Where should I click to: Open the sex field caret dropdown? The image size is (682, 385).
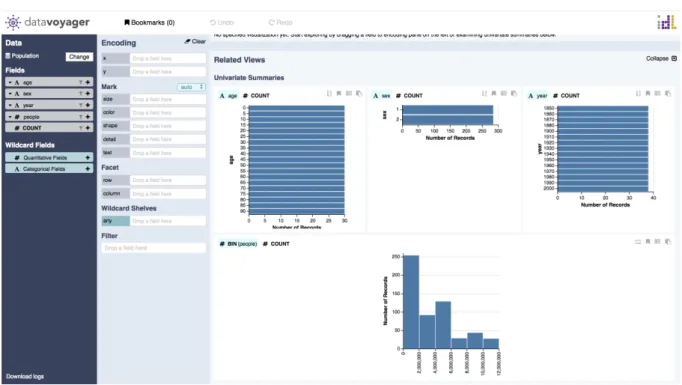click(10, 94)
